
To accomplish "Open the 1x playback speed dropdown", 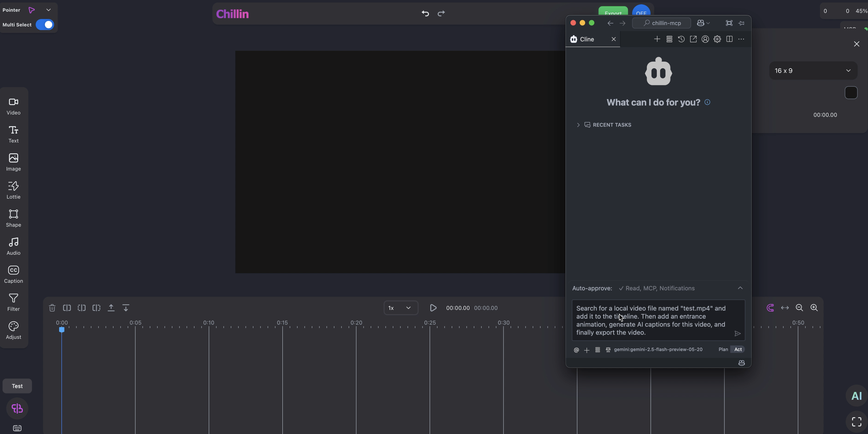I will click(401, 308).
